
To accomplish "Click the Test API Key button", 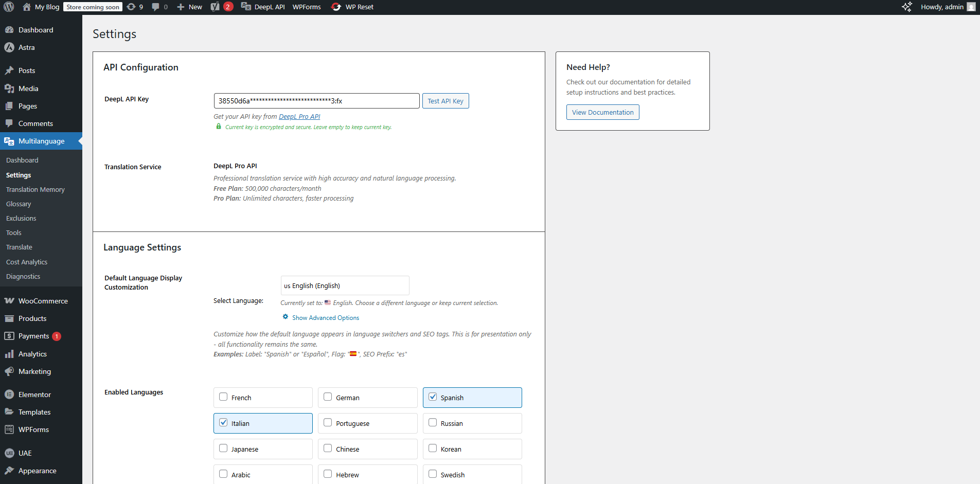I will coord(446,101).
